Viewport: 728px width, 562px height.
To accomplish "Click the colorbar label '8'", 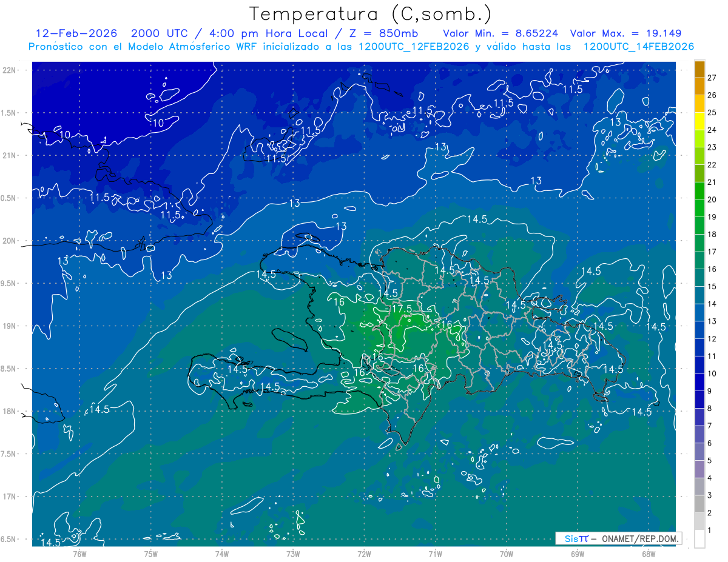I will (709, 409).
